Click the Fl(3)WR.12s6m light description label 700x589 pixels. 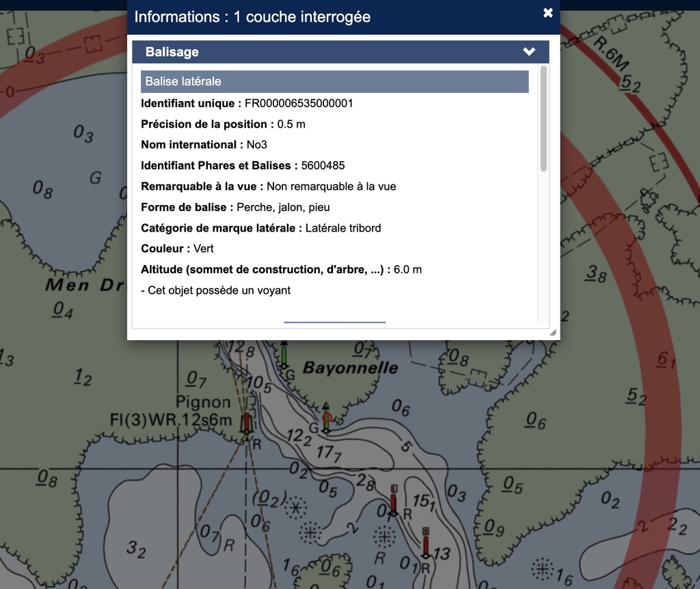171,420
